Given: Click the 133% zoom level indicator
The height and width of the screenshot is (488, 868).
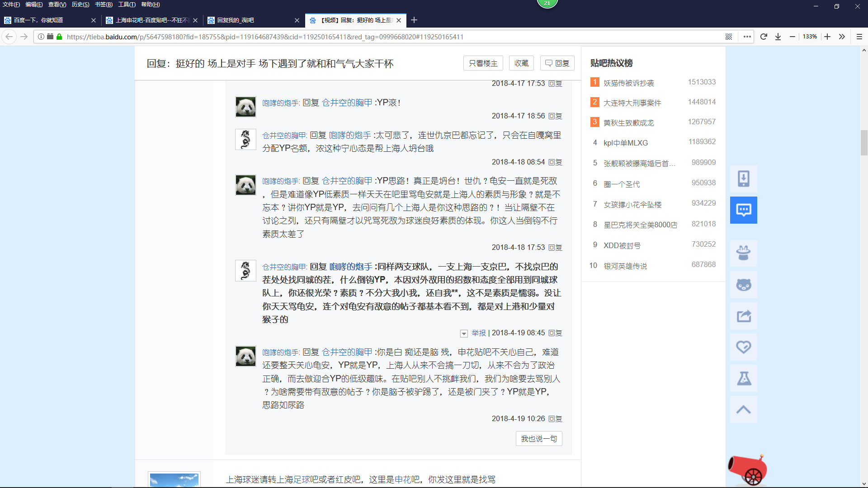Looking at the screenshot, I should (810, 37).
